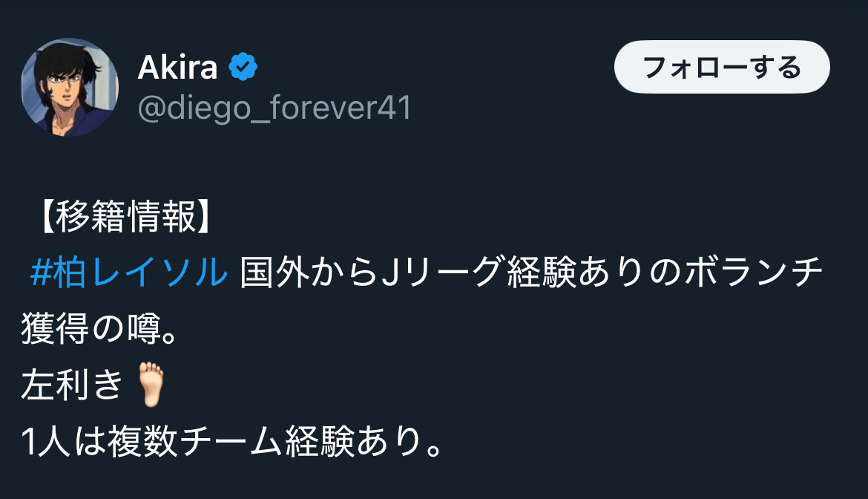Click the digit 1 starting the last line

click(27, 442)
